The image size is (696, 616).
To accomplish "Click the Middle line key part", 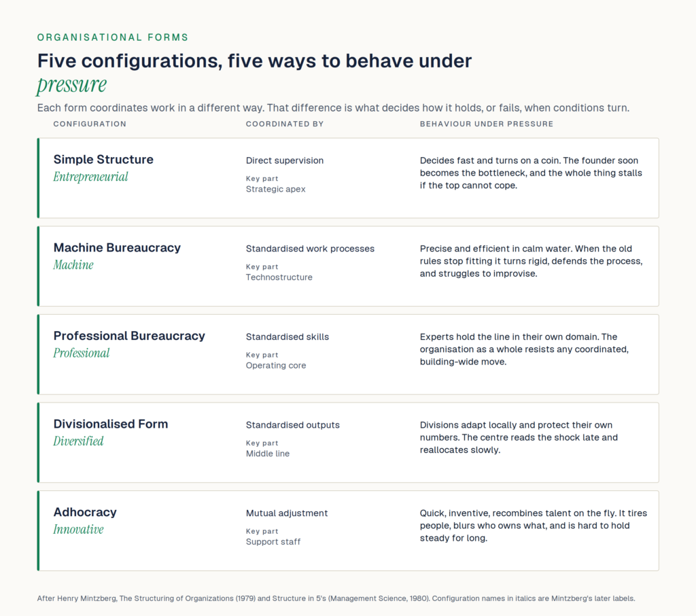I will click(x=268, y=454).
